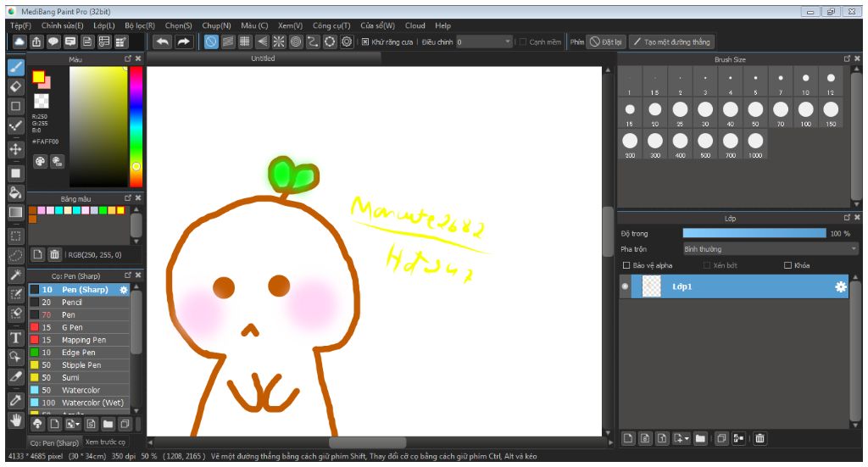Choose the Dot tool below shape tool
Image resolution: width=868 pixels, height=467 pixels.
[15, 125]
